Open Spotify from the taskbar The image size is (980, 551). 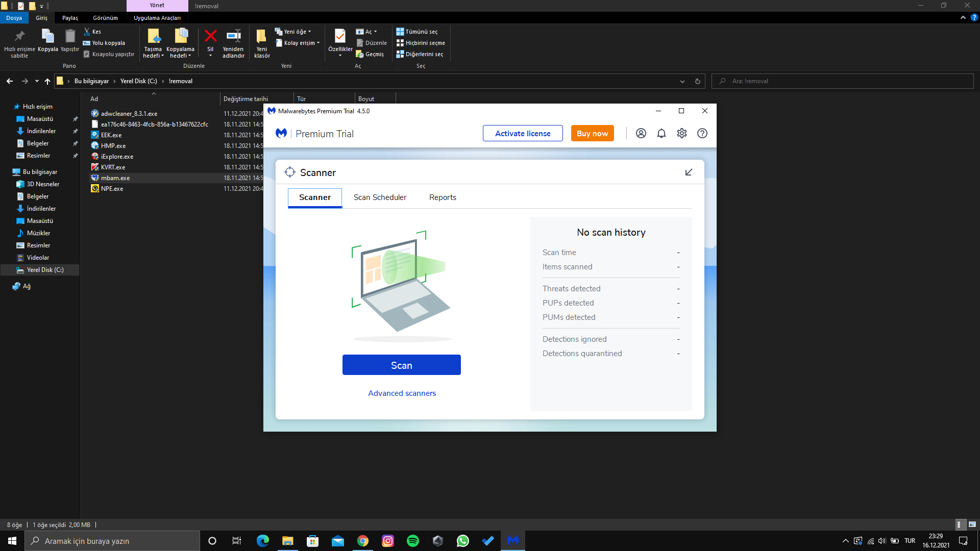click(413, 541)
